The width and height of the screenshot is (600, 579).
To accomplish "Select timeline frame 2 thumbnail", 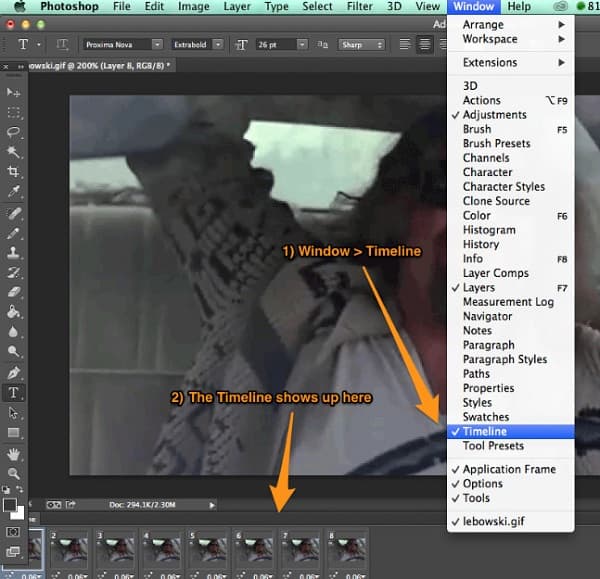I will point(69,550).
